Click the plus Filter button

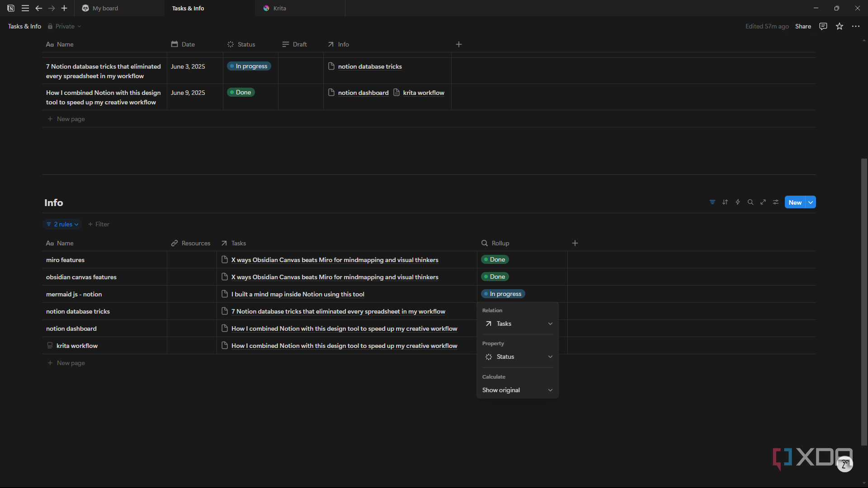point(99,224)
